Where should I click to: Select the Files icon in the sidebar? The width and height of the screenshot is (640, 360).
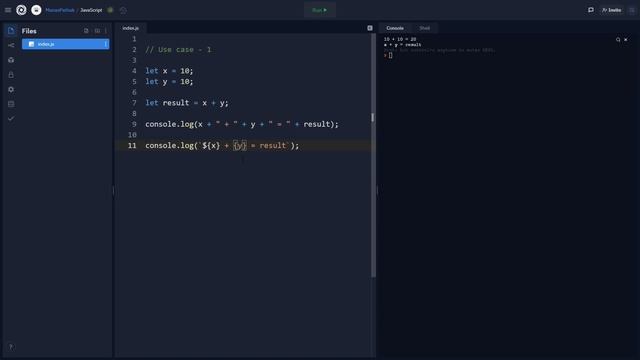(x=11, y=31)
